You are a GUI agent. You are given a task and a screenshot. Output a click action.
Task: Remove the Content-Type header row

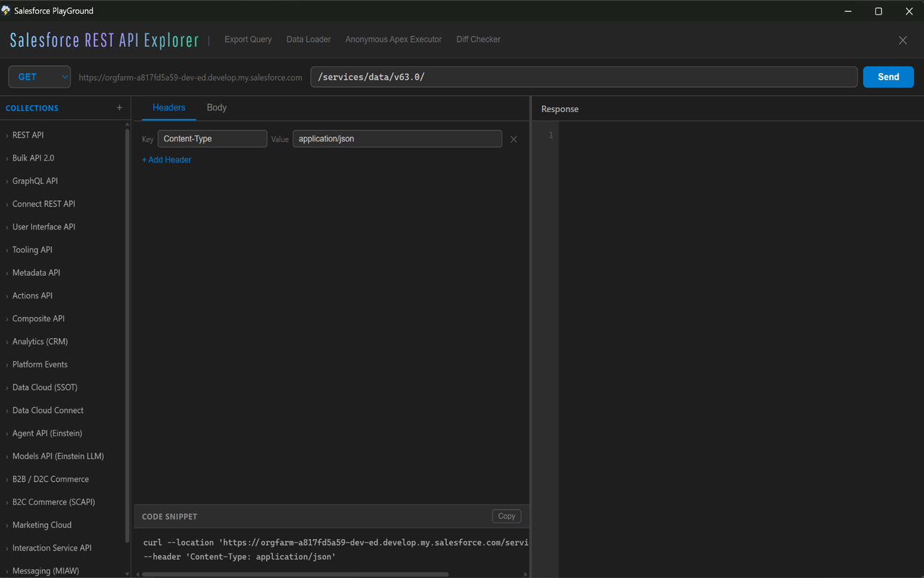point(513,139)
